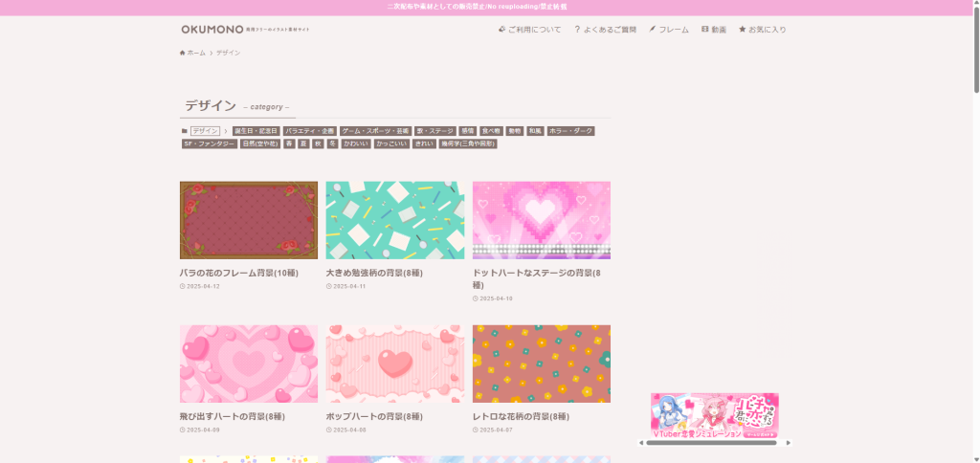Click the brush icon beside フレーム

click(653, 30)
